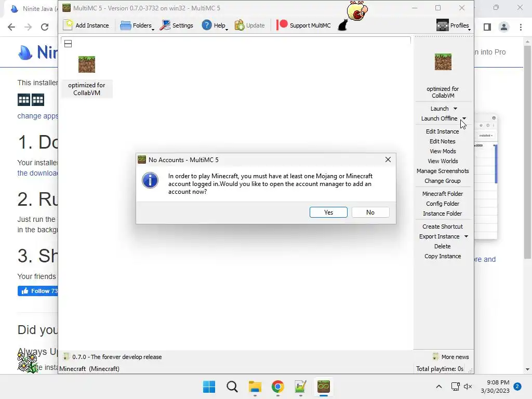This screenshot has width=532, height=399.
Task: Click the notification count badge
Action: [x=517, y=387]
